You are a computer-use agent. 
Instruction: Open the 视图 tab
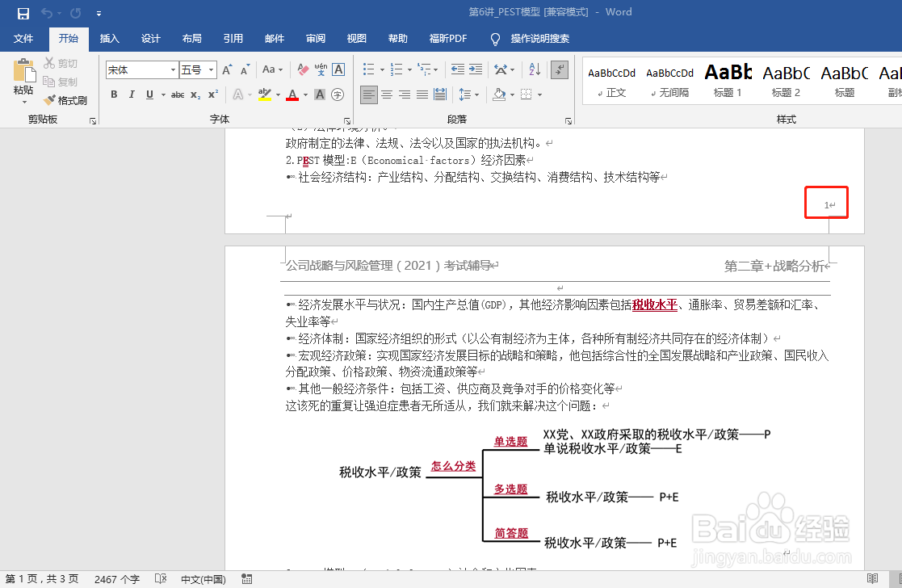357,39
